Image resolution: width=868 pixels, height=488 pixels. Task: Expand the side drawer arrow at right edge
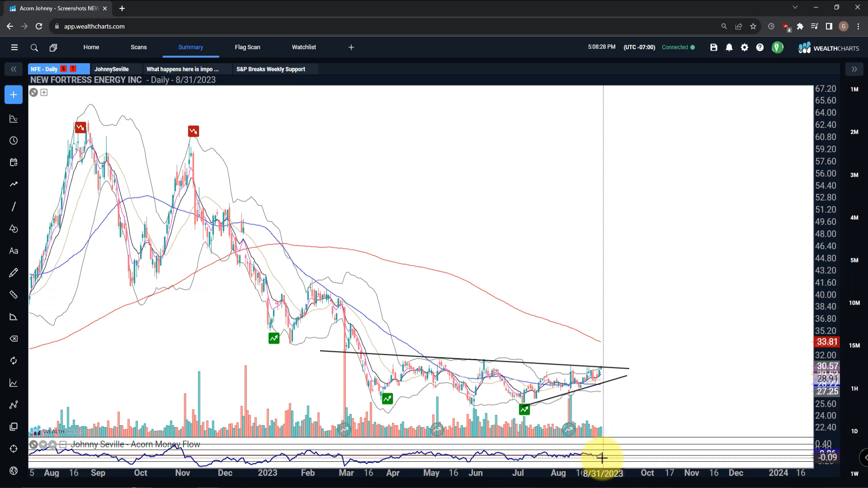tap(864, 458)
